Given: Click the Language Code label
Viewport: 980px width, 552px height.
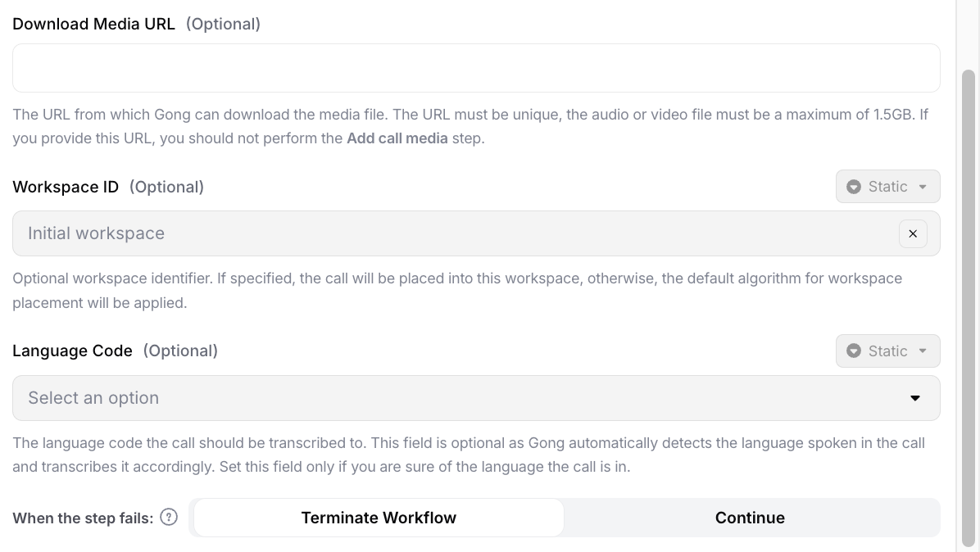Looking at the screenshot, I should (72, 351).
